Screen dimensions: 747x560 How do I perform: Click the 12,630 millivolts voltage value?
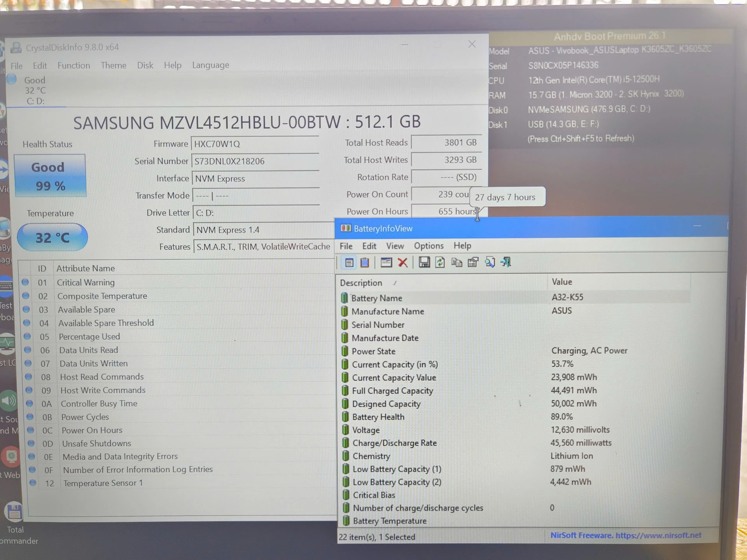580,430
